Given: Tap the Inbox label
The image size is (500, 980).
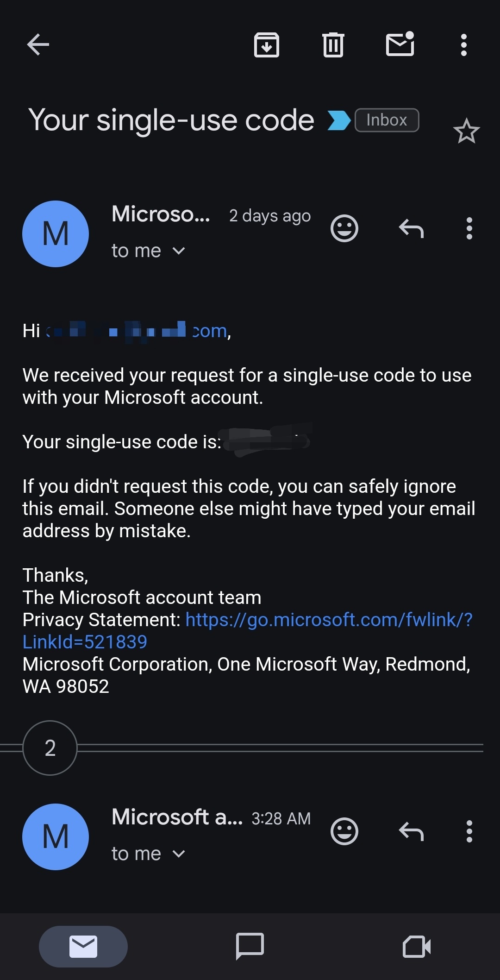Looking at the screenshot, I should pyautogui.click(x=387, y=120).
